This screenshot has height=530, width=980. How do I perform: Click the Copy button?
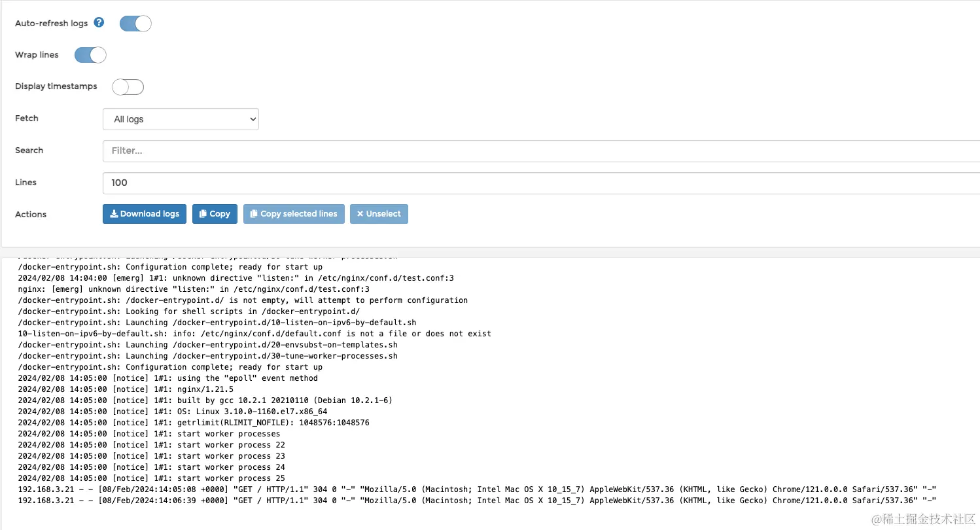[215, 214]
